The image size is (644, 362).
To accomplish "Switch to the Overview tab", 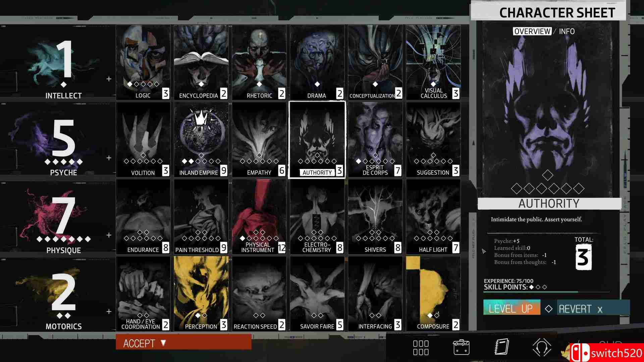I will [x=532, y=32].
